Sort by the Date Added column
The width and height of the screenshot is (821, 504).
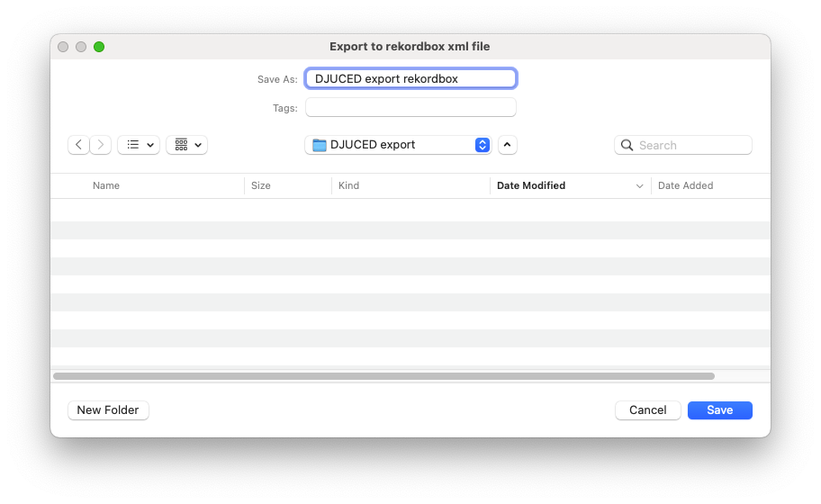(686, 185)
